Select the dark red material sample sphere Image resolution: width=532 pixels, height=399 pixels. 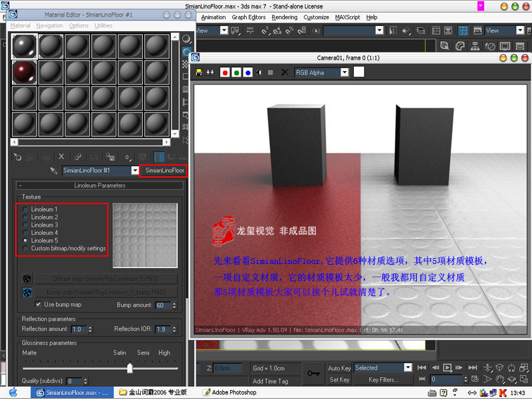click(25, 72)
